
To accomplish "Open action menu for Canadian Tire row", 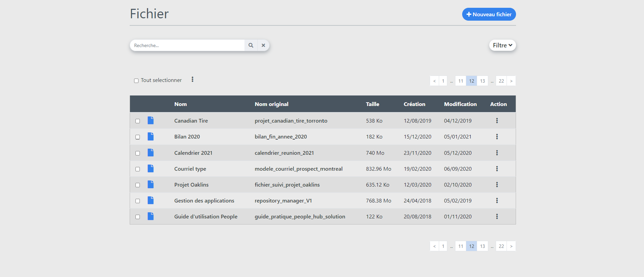I will point(497,121).
